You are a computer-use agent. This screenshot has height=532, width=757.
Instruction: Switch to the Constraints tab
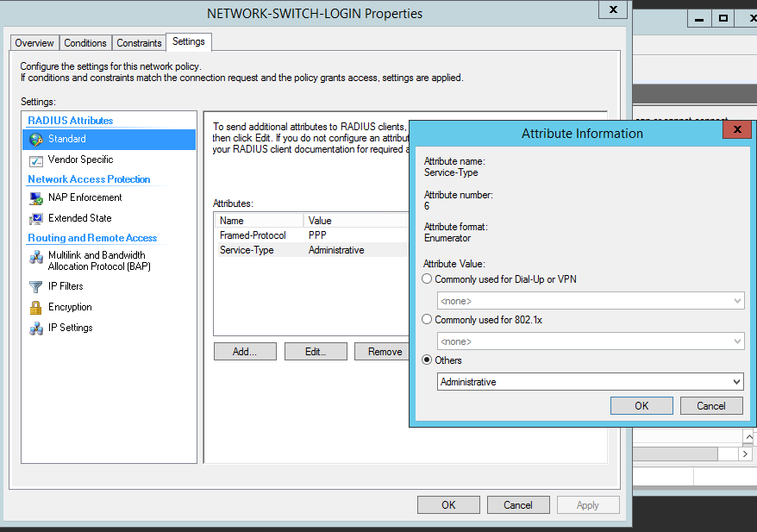pyautogui.click(x=139, y=43)
